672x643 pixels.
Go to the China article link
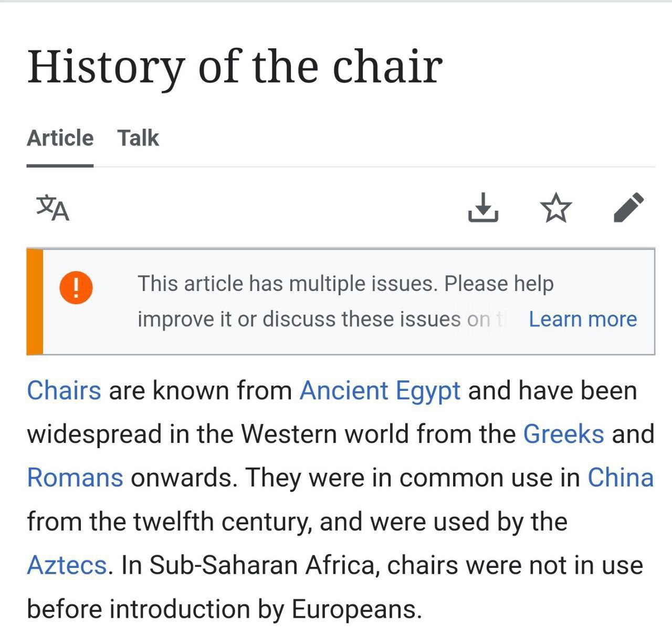621,478
